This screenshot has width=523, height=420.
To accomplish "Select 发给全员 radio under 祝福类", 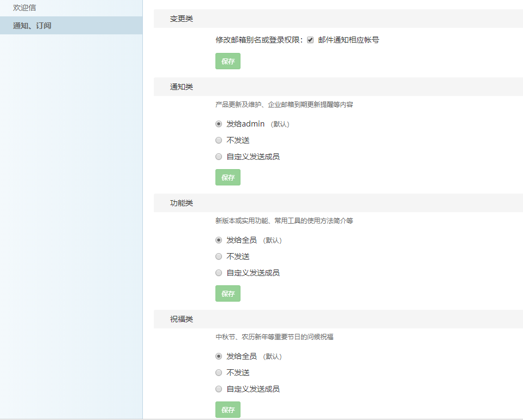I will (219, 357).
